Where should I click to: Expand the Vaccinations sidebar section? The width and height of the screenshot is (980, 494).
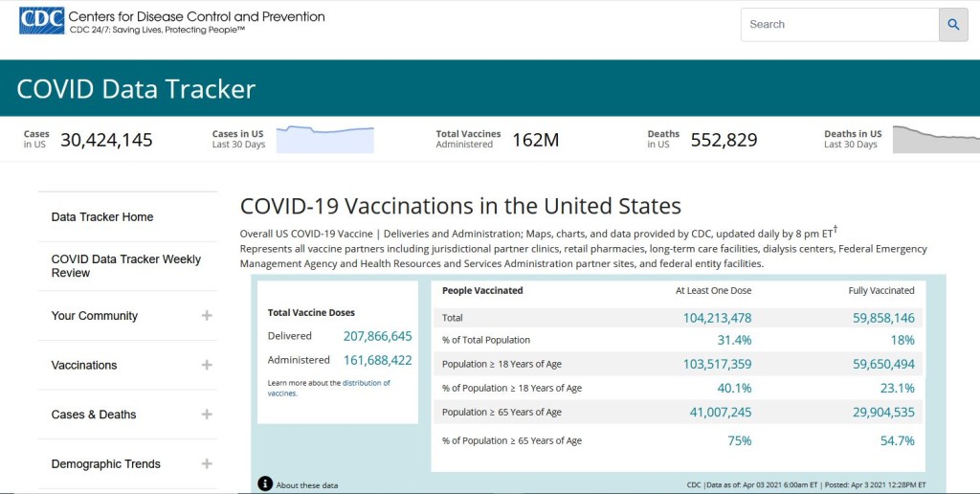click(207, 365)
